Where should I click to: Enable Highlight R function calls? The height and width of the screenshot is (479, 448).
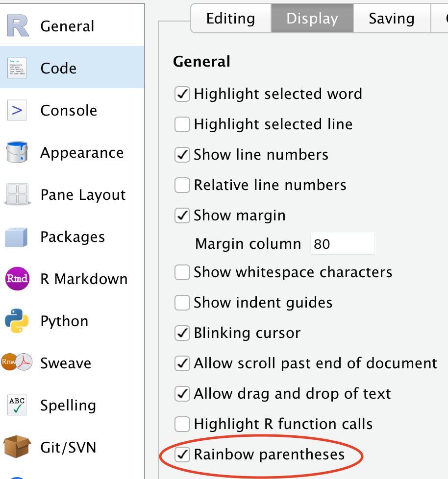(x=182, y=424)
